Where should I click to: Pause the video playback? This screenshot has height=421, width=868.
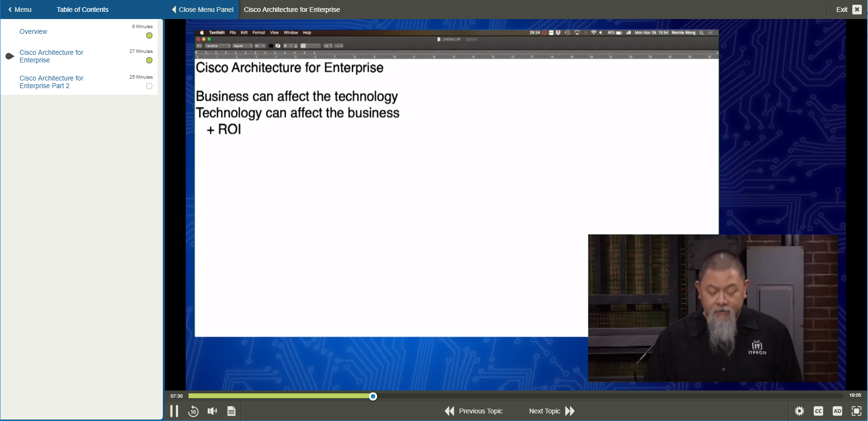(174, 411)
